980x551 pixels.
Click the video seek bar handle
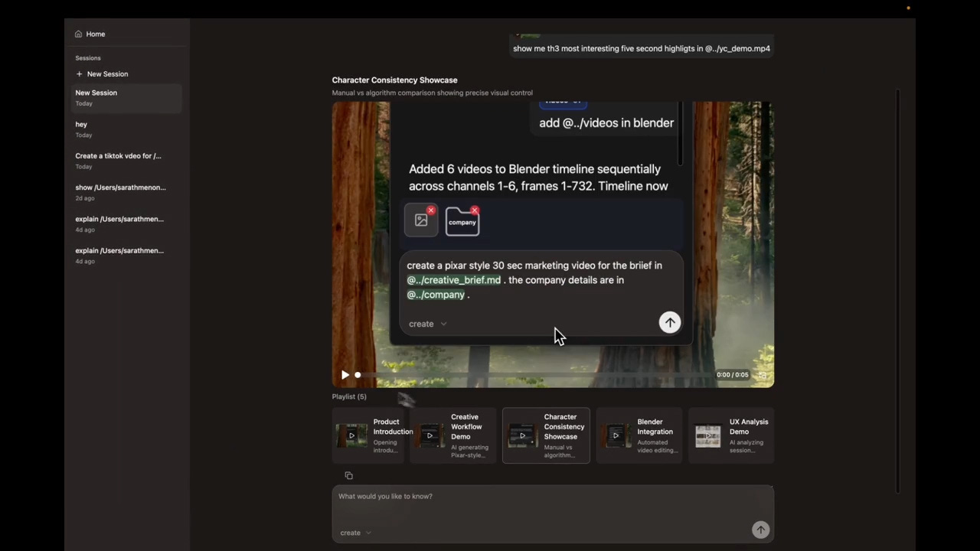[x=358, y=375]
